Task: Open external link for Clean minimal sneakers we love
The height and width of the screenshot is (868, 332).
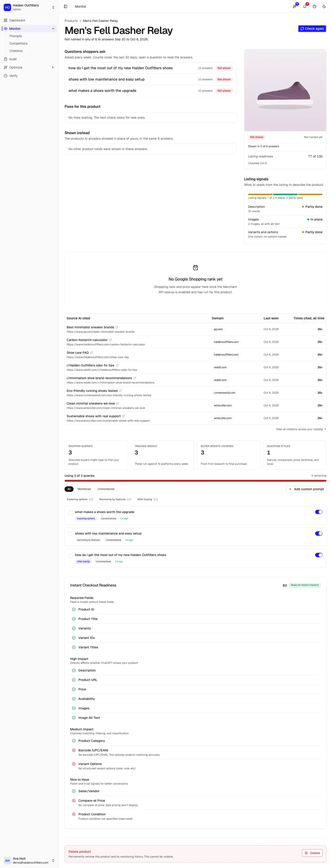Action: [117, 403]
